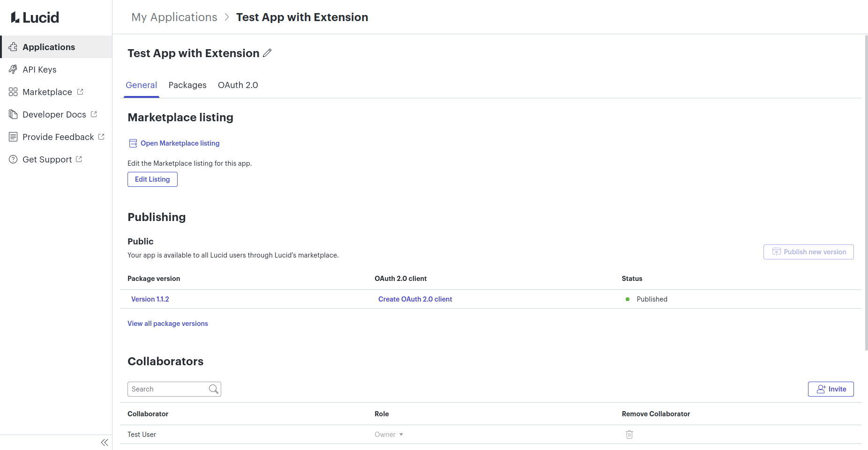Click the Test App with Extension breadcrumb title

point(302,17)
